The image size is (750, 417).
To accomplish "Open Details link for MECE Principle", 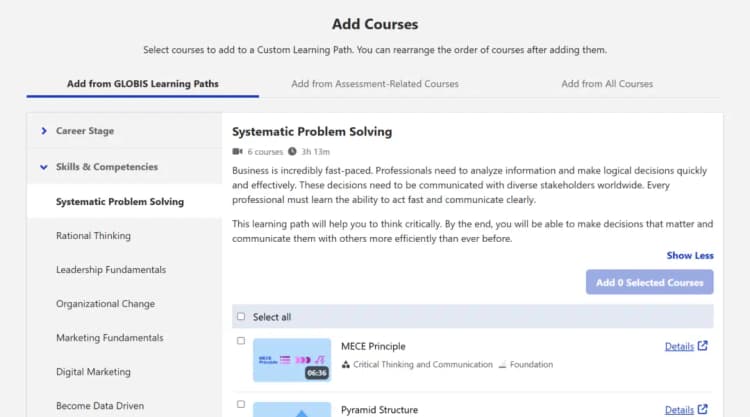I will tap(679, 346).
